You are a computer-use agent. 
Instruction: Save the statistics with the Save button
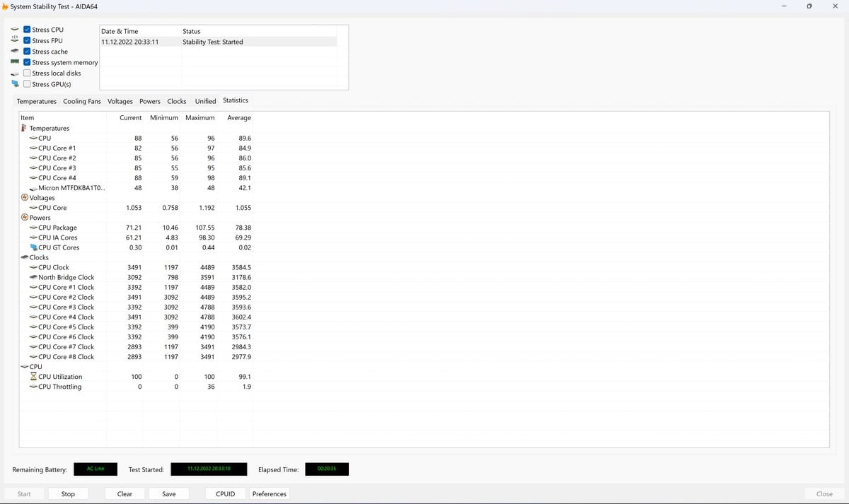coord(169,494)
